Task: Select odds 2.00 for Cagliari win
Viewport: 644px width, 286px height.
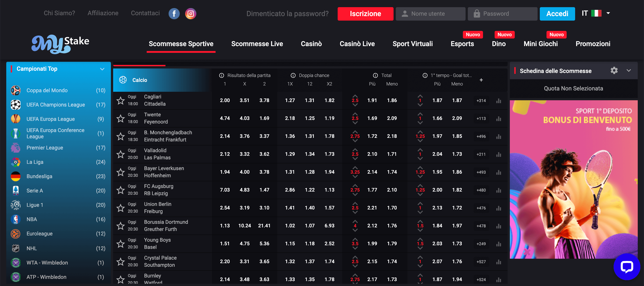Action: 225,100
